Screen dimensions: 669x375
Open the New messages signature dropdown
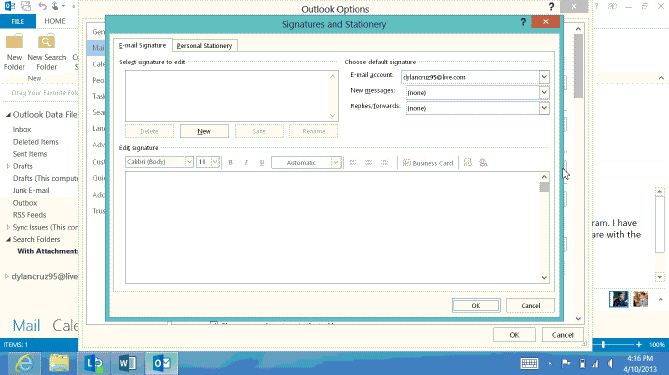pyautogui.click(x=544, y=93)
